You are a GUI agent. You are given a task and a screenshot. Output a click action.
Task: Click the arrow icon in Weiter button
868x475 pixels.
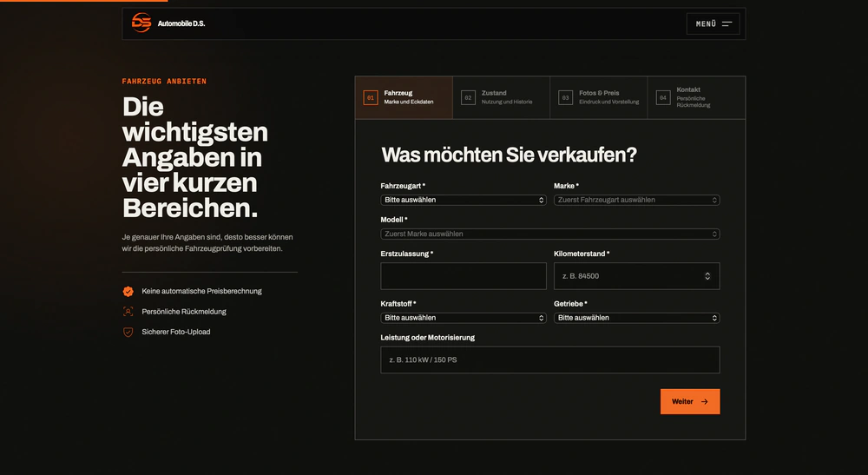704,402
